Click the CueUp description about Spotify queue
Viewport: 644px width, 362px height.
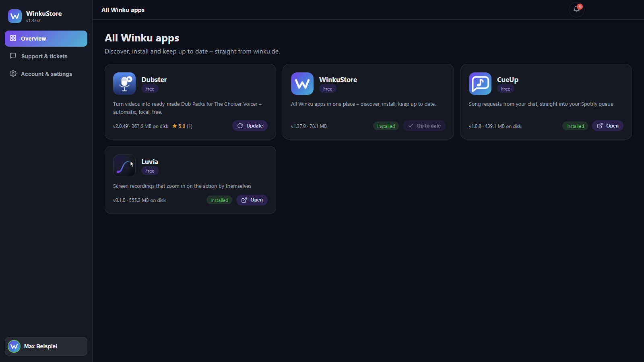pyautogui.click(x=541, y=104)
